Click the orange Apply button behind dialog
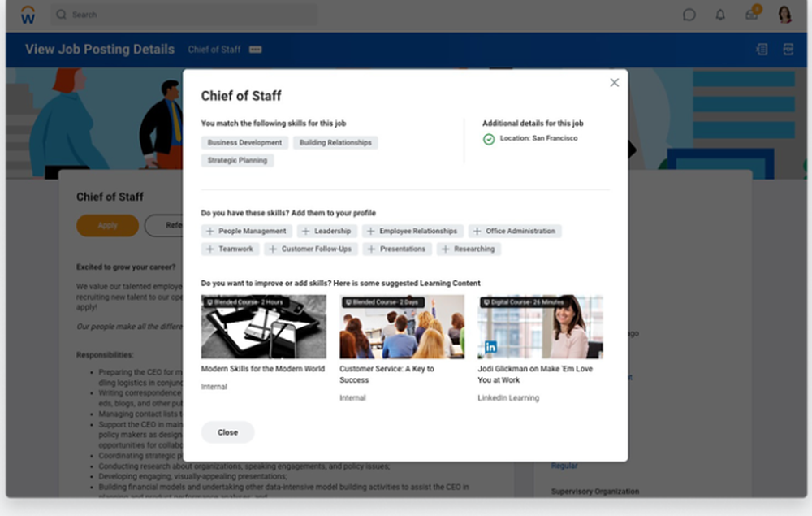The image size is (812, 516). pyautogui.click(x=108, y=225)
